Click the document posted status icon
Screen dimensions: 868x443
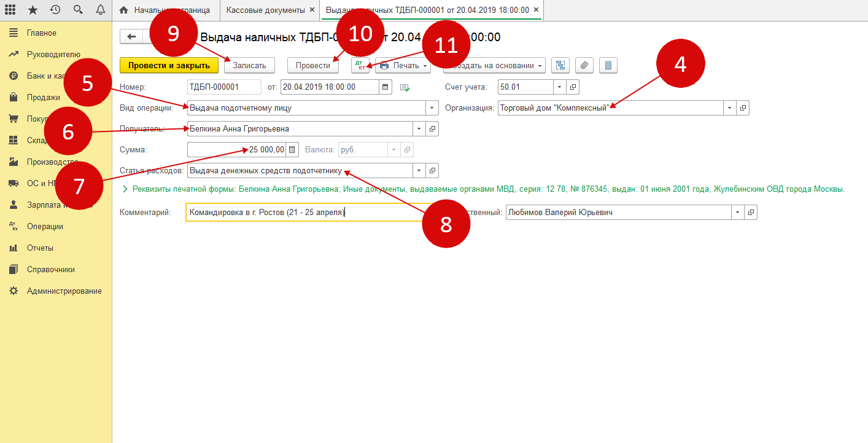pyautogui.click(x=405, y=88)
